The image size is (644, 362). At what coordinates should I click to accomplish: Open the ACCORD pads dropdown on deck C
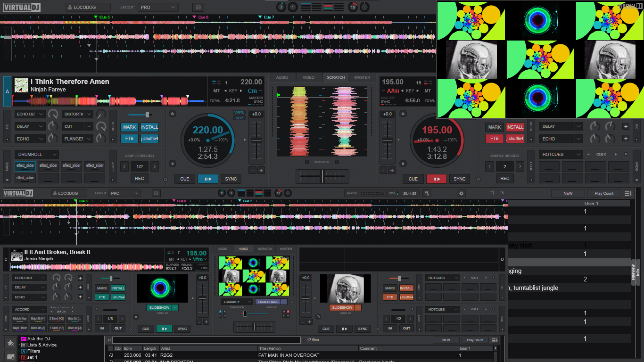click(x=29, y=310)
